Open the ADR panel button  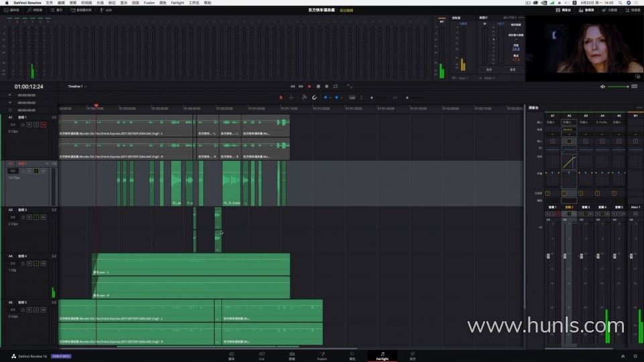click(x=106, y=10)
